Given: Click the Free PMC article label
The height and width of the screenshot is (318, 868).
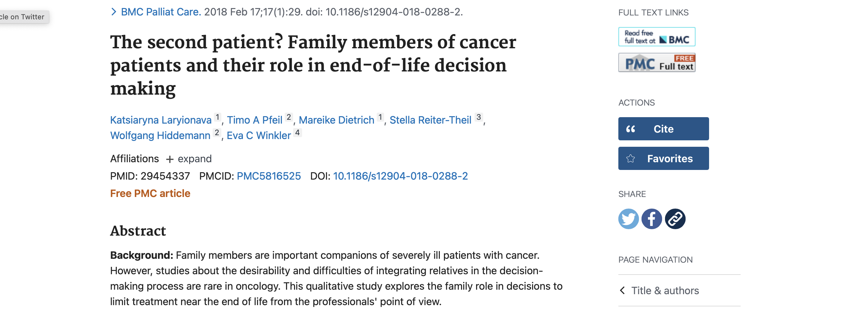Looking at the screenshot, I should 150,193.
